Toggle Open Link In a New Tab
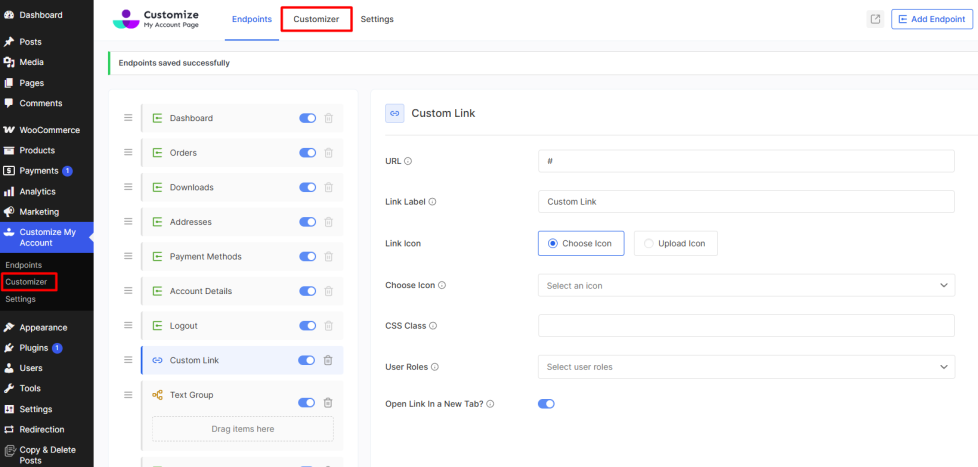Viewport: 978px width, 467px height. [x=546, y=404]
